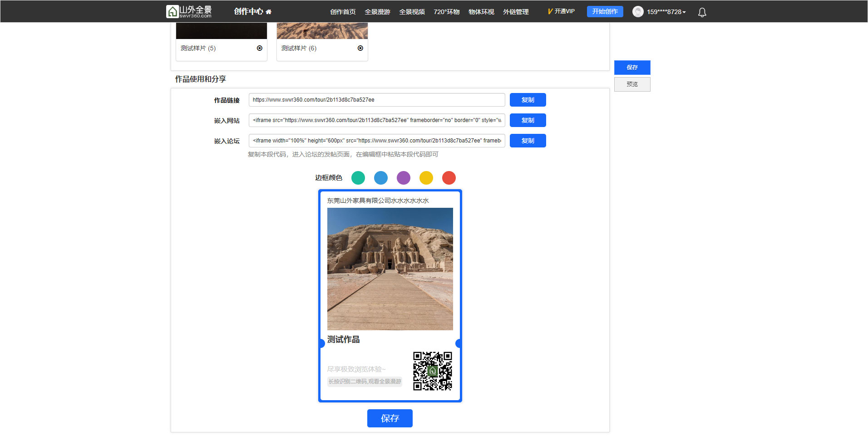Select radio button for 测试样片 (6)

pyautogui.click(x=360, y=48)
